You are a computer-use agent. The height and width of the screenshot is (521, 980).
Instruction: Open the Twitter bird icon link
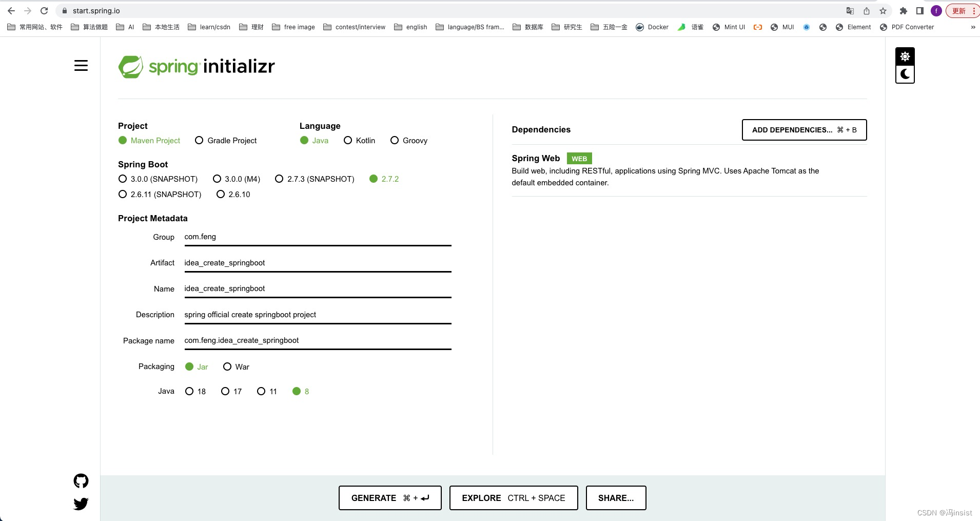pyautogui.click(x=81, y=504)
